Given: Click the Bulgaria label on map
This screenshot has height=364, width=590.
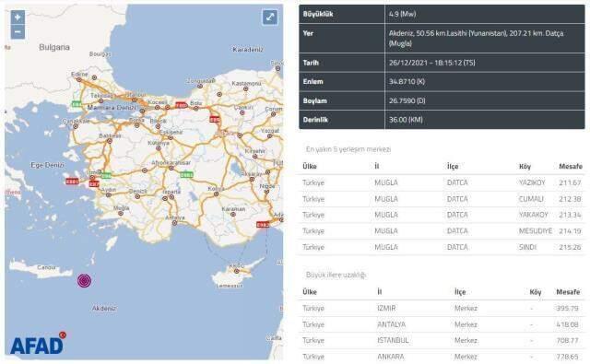Looking at the screenshot, I should pyautogui.click(x=54, y=47).
